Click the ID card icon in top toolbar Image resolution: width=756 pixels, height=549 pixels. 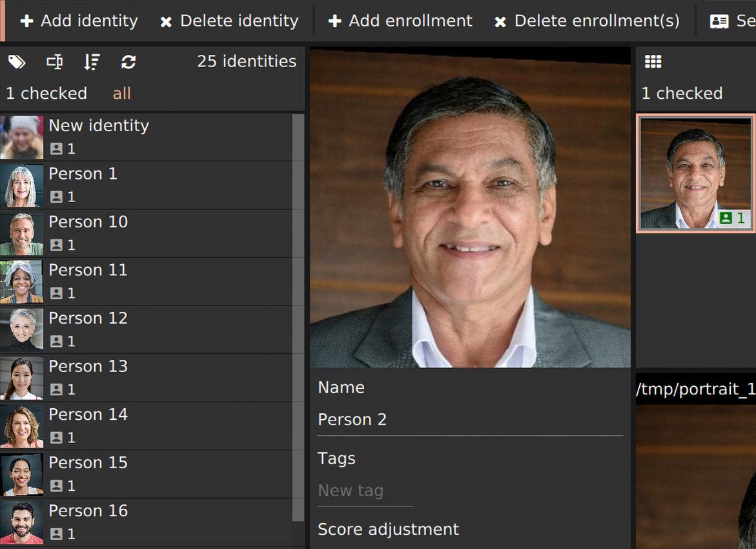(x=719, y=21)
